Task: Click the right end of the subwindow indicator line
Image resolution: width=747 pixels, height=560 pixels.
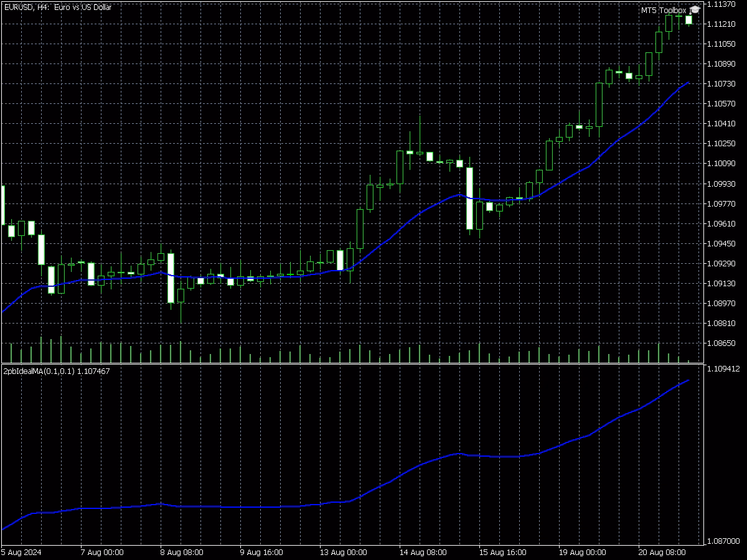Action: click(x=688, y=380)
